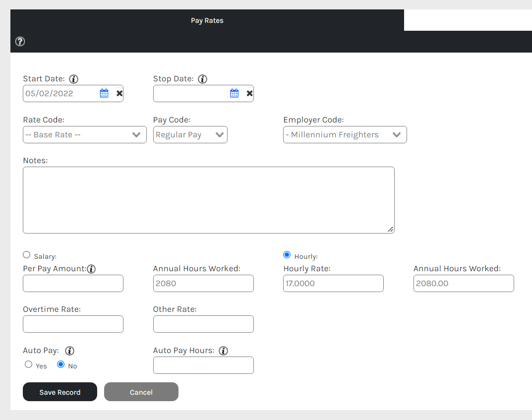The height and width of the screenshot is (420, 532).
Task: Focus the Hourly Rate field
Action: 333,283
